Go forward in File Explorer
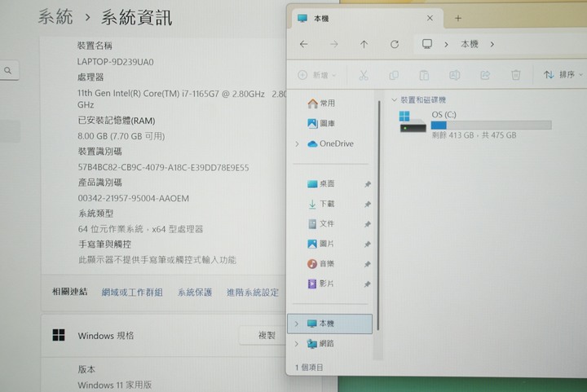 tap(334, 45)
